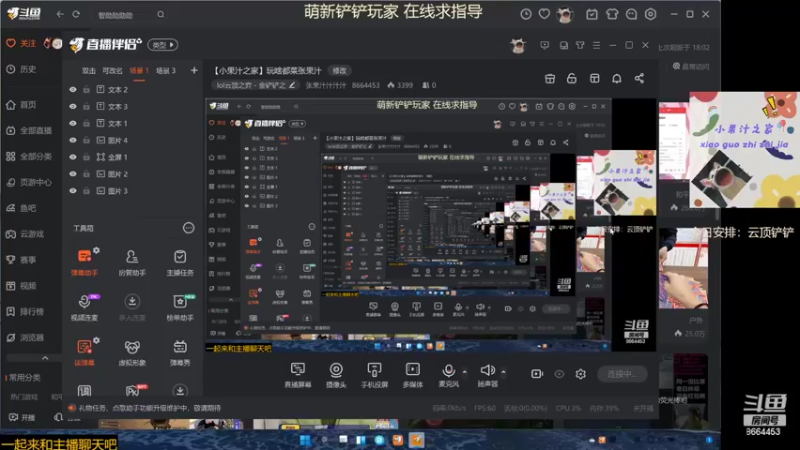Screen dimensions: 800x450
Task: Click the share icon above preview
Action: pos(639,79)
